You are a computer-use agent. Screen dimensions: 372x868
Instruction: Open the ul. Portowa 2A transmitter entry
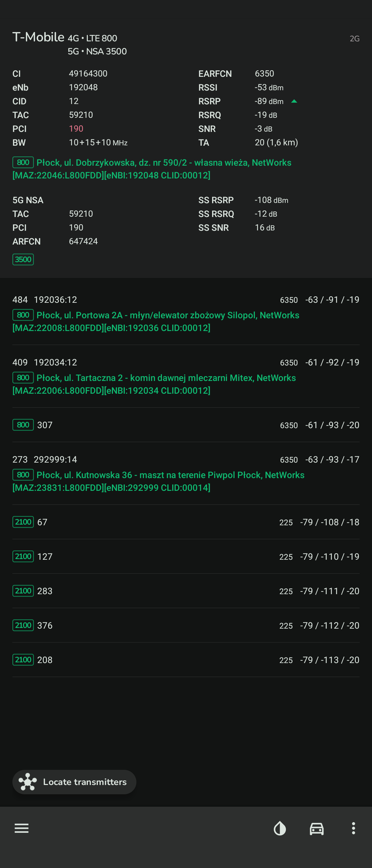coord(168,315)
